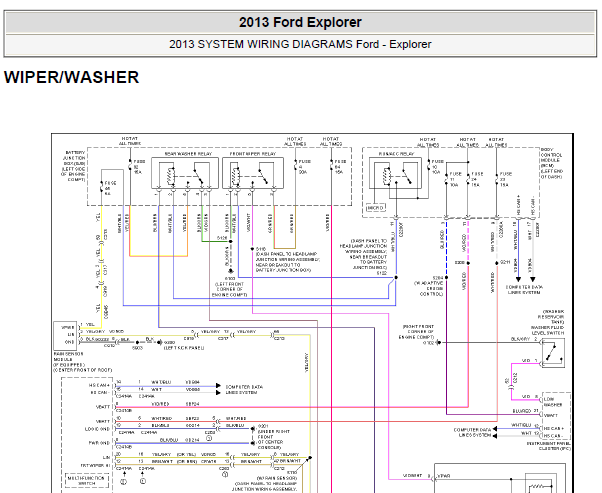Click the "FUSE 23 15A" label

506,179
